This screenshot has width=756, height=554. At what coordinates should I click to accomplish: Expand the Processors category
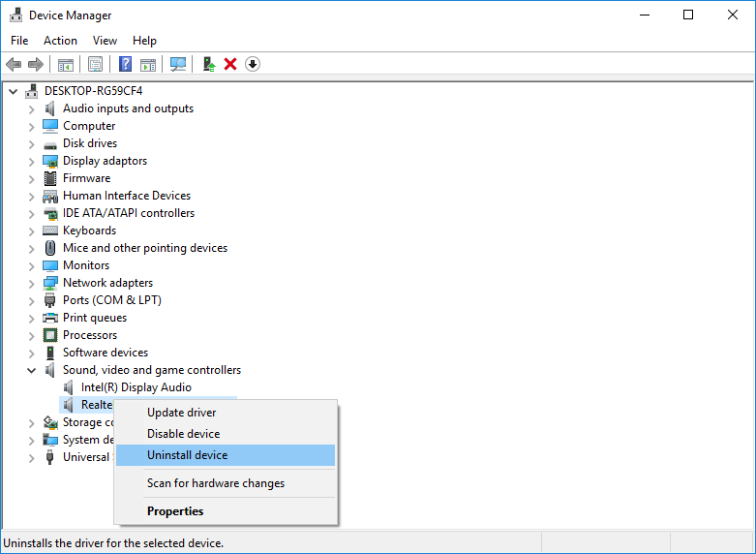pyautogui.click(x=31, y=336)
